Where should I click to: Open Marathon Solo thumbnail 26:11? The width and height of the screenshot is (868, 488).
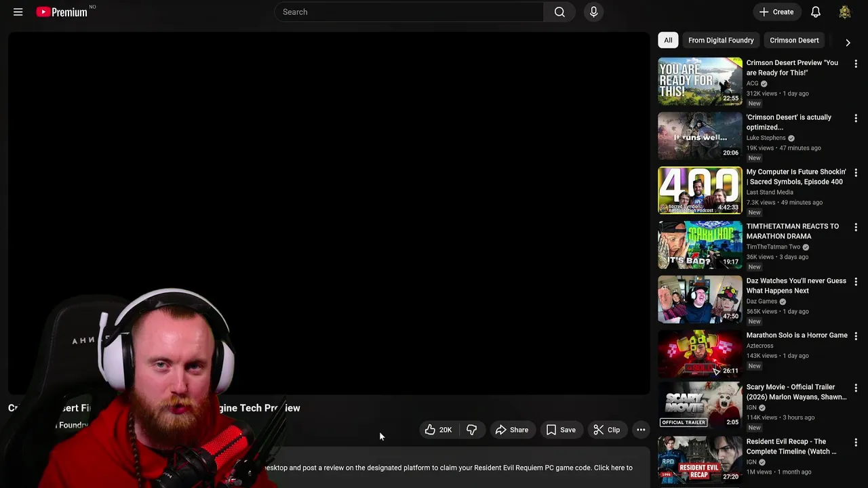click(x=700, y=354)
